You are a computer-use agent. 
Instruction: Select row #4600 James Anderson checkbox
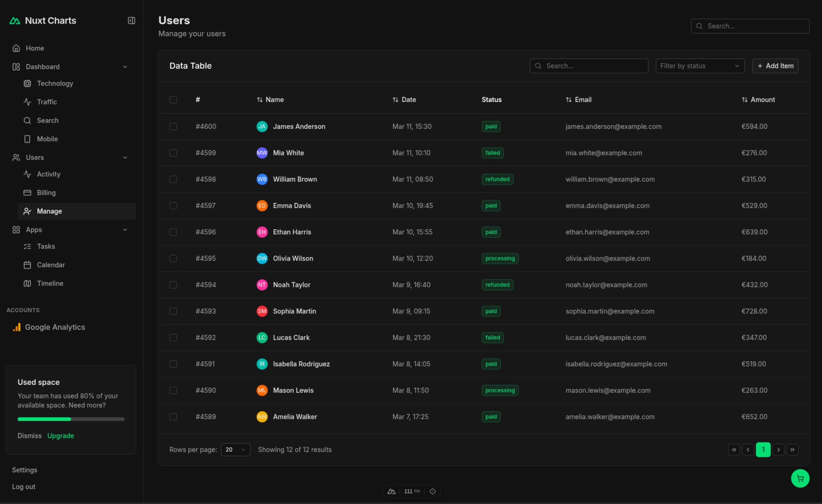coord(173,126)
